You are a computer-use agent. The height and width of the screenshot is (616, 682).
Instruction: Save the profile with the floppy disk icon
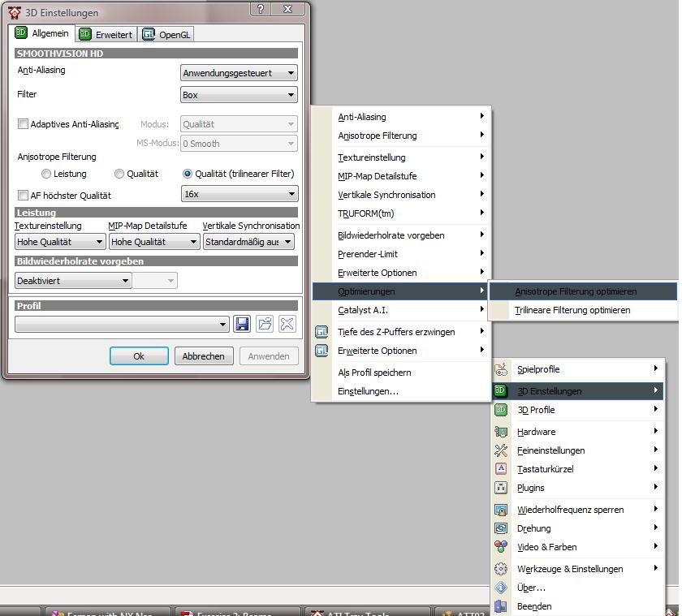click(242, 324)
